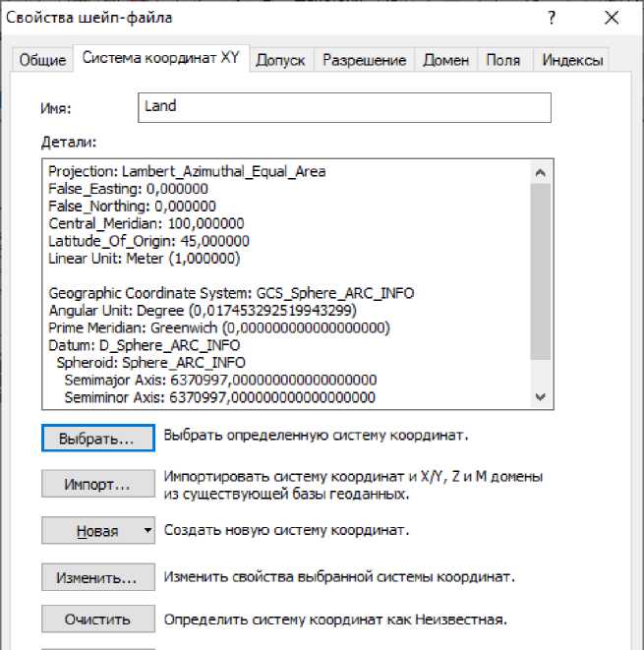This screenshot has width=644, height=650.
Task: Expand the Новая dropdown arrow
Action: point(147,530)
